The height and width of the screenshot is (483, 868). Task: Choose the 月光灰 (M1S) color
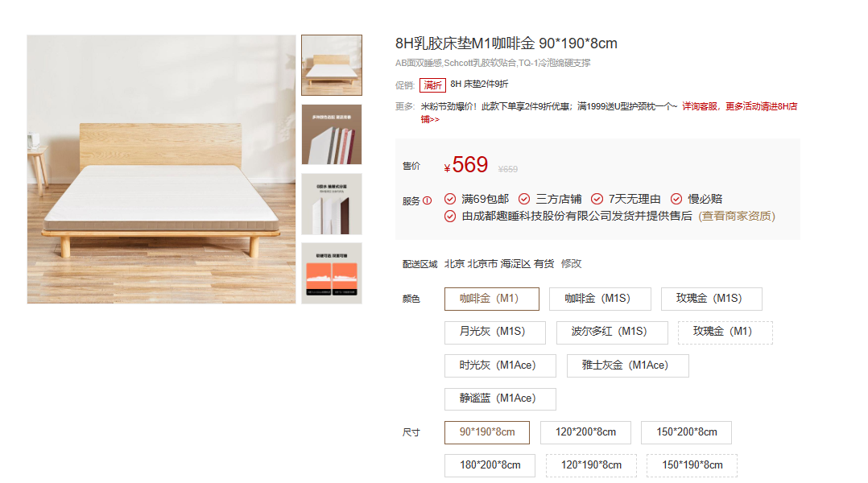(x=495, y=332)
